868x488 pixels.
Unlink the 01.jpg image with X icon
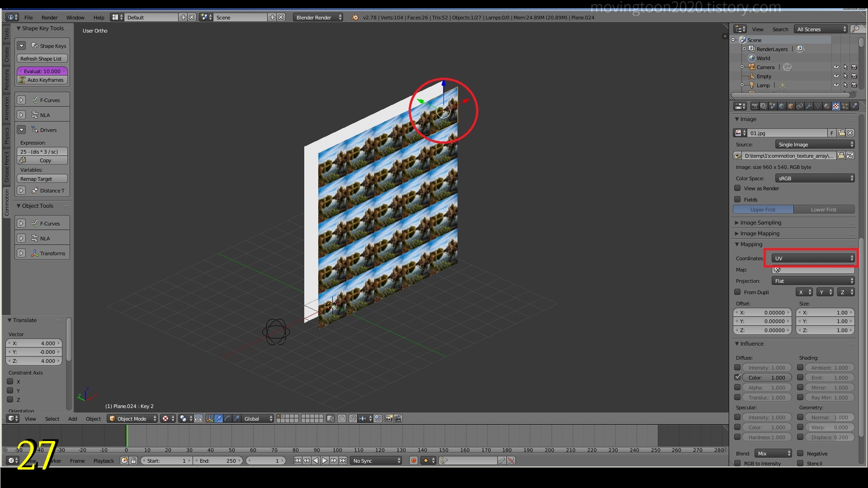(x=850, y=133)
